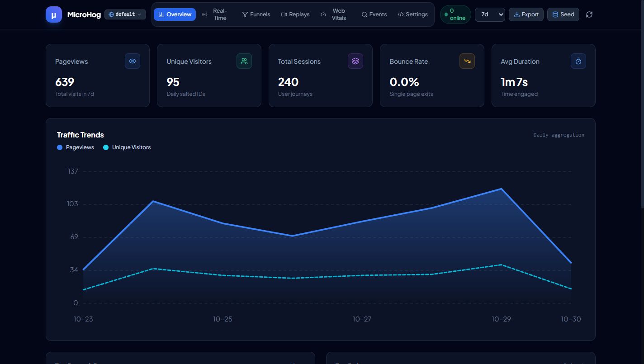Click the users icon on Unique Visitors card

244,61
